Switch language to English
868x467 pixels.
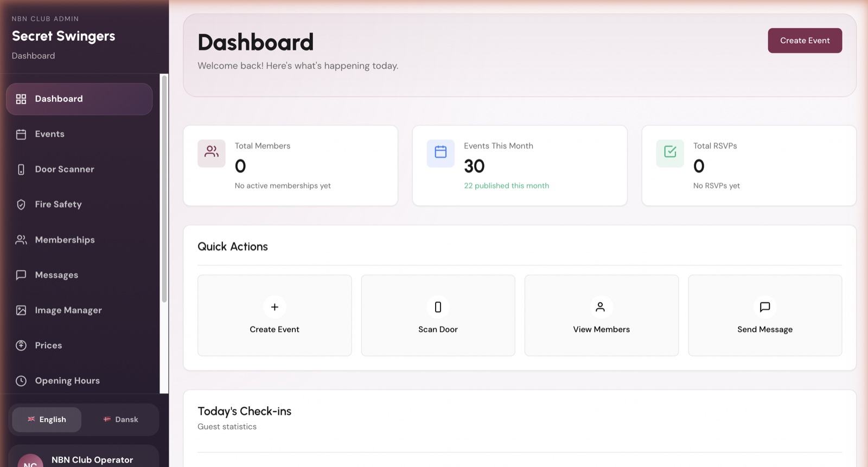(47, 420)
